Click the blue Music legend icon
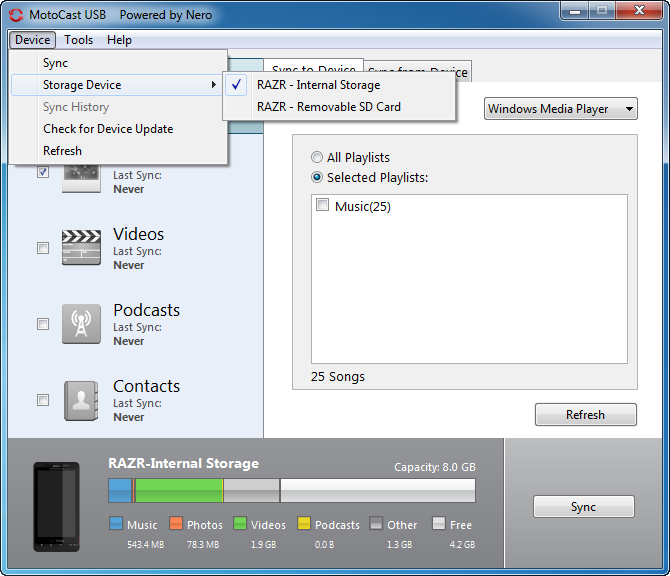 (x=115, y=524)
